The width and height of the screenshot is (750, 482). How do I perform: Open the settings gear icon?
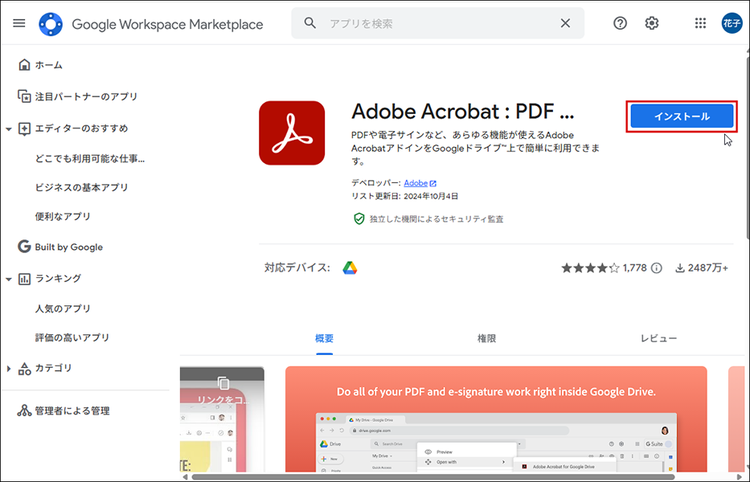[x=652, y=23]
